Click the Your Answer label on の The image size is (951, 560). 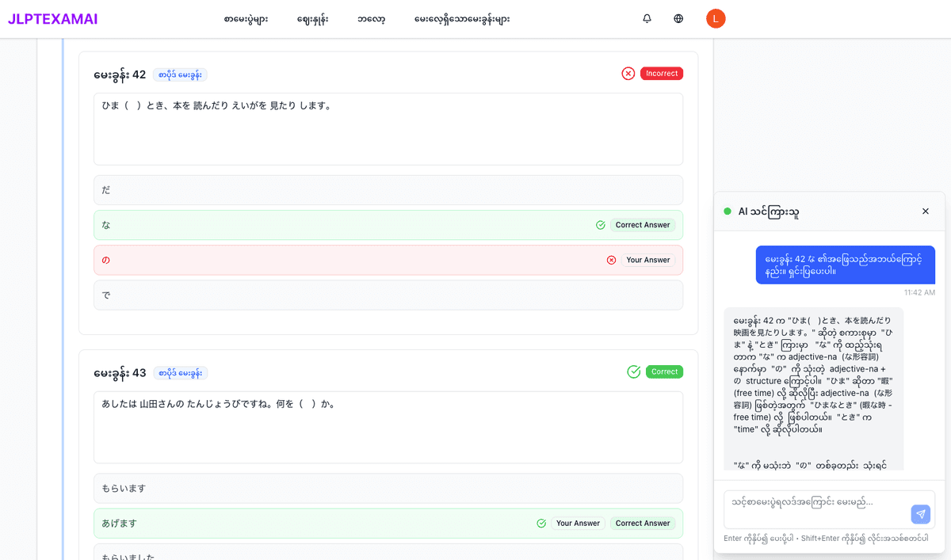pyautogui.click(x=648, y=260)
